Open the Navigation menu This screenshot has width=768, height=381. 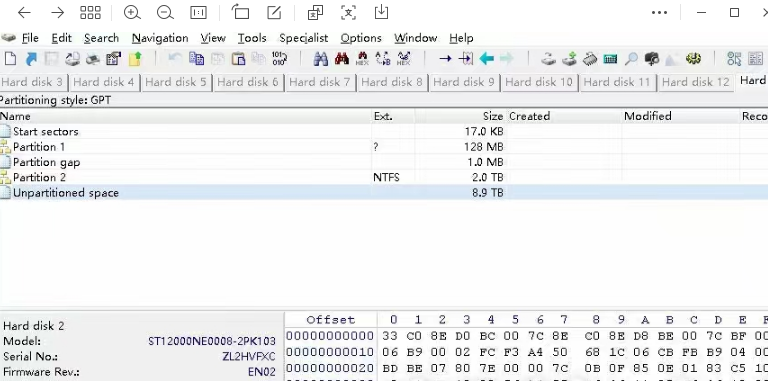coord(160,38)
